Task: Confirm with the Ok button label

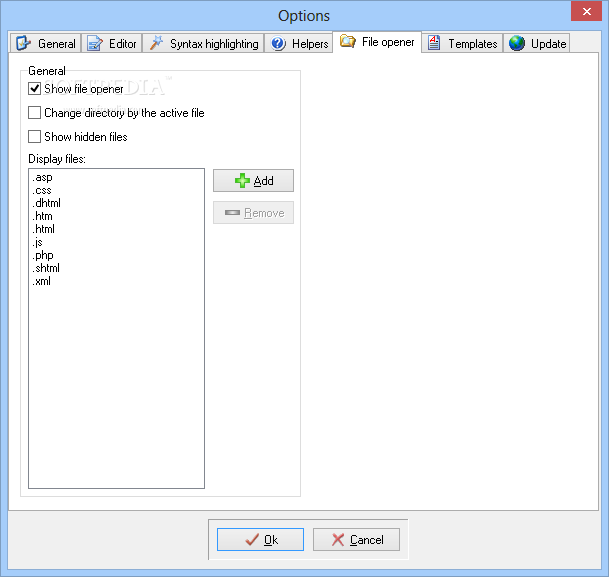Action: (x=271, y=540)
